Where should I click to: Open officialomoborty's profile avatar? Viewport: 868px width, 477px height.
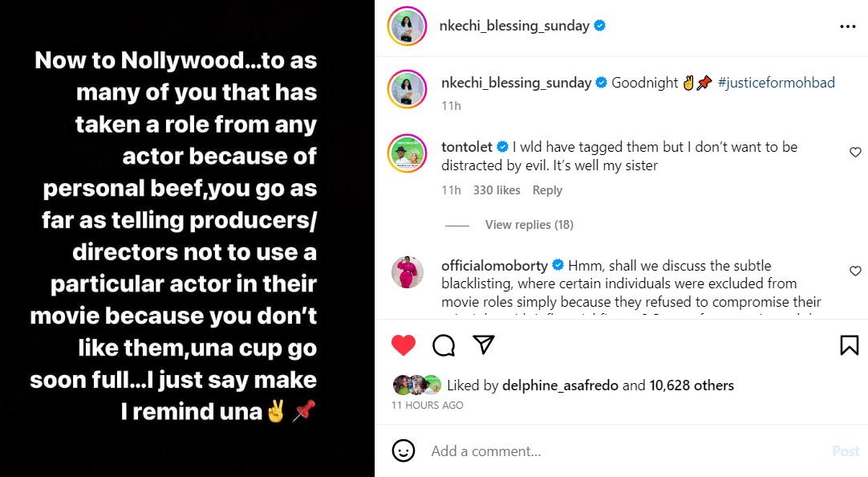click(x=407, y=273)
